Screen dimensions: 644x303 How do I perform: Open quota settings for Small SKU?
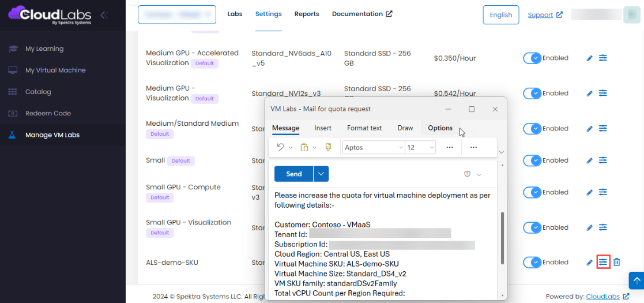tap(602, 160)
